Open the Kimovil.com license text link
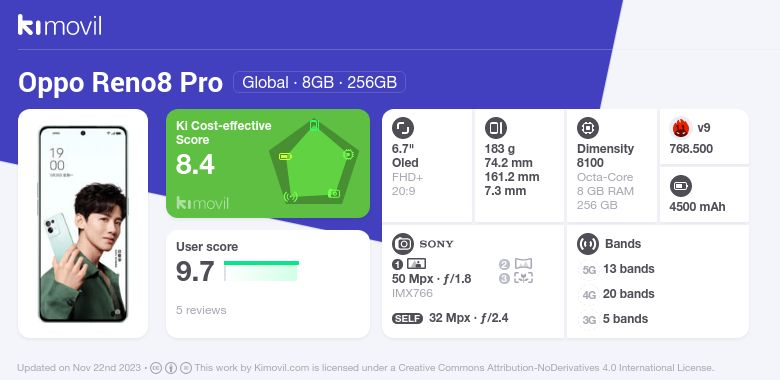 point(454,368)
